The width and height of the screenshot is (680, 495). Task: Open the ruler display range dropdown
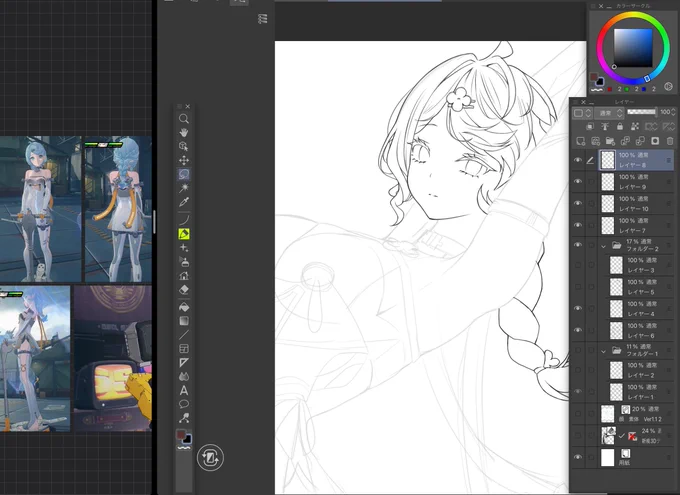tap(668, 126)
